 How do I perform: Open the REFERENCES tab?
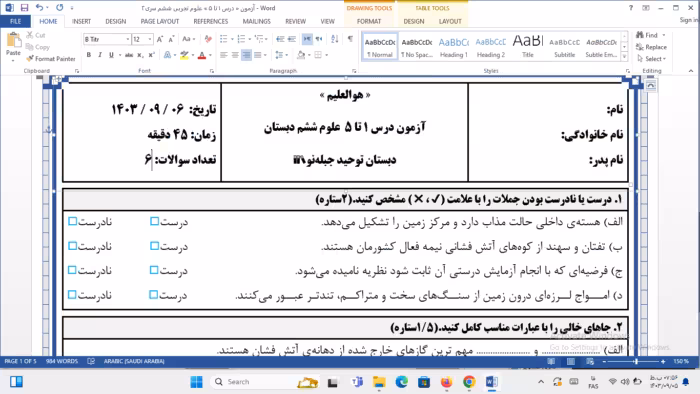(x=211, y=21)
